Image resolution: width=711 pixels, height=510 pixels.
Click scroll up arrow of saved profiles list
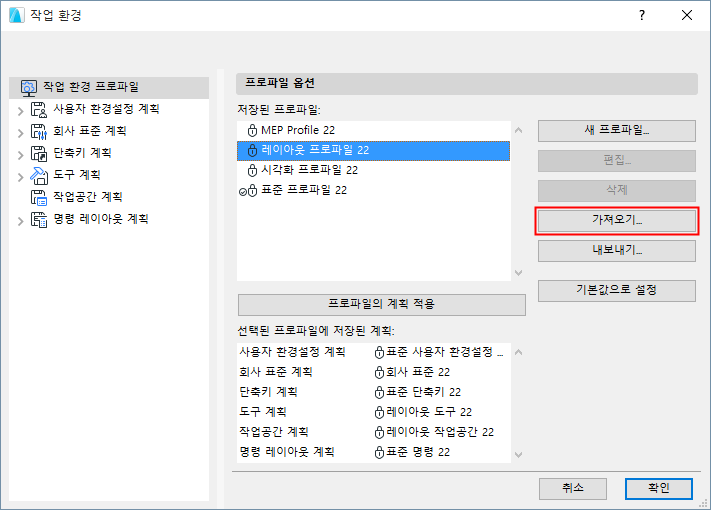[519, 131]
